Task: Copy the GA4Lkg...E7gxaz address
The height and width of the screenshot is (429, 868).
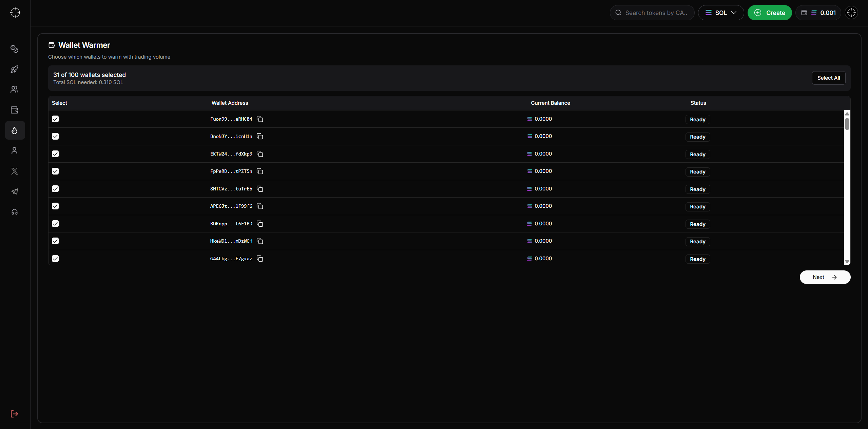Action: (x=260, y=259)
